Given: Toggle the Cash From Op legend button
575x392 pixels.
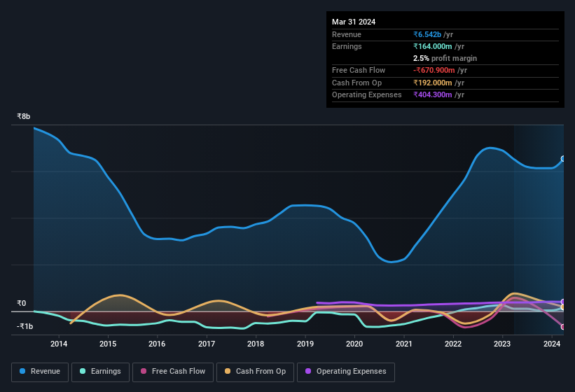Looking at the screenshot, I should (254, 371).
